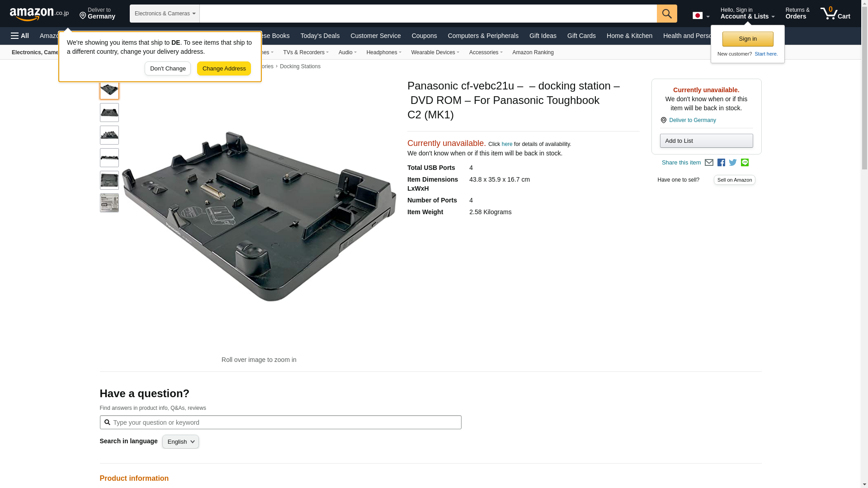Share this item via LINE icon
The image size is (868, 488).
[x=745, y=163]
